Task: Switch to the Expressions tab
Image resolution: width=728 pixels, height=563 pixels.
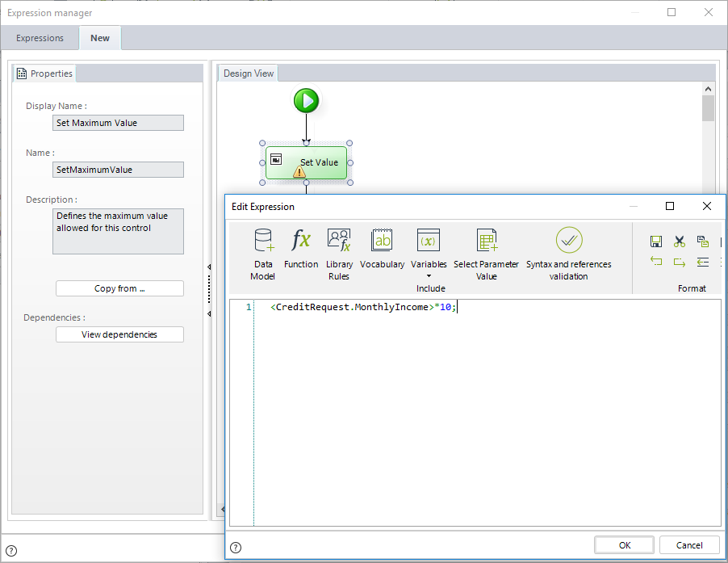Action: pyautogui.click(x=40, y=38)
